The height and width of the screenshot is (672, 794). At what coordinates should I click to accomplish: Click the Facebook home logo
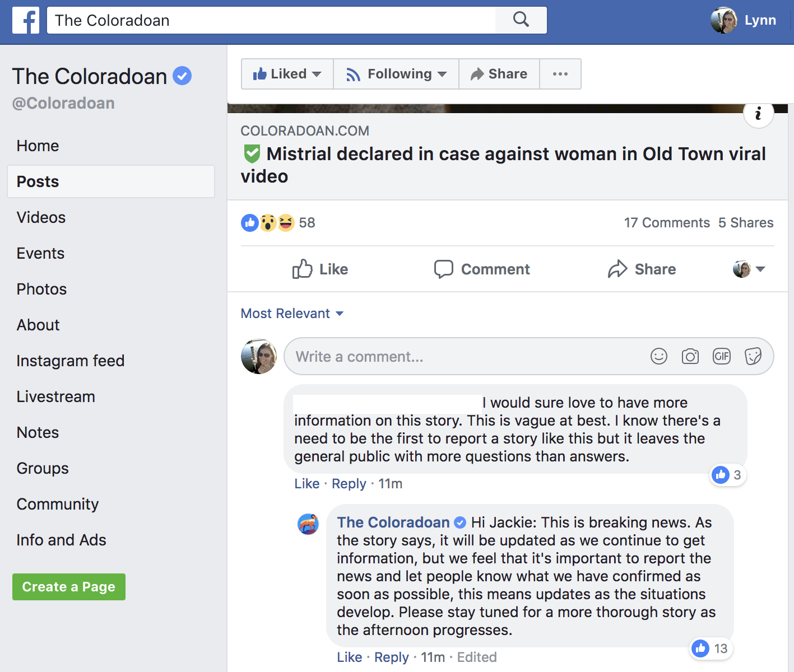[x=25, y=20]
